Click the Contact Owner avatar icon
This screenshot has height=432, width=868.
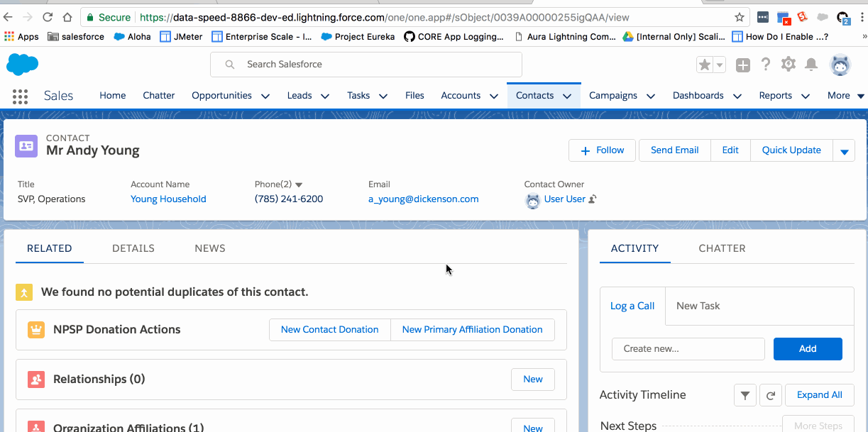532,200
